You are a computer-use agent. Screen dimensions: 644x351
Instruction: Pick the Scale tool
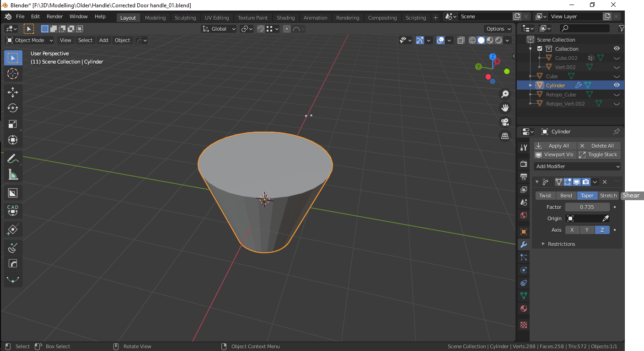click(13, 124)
